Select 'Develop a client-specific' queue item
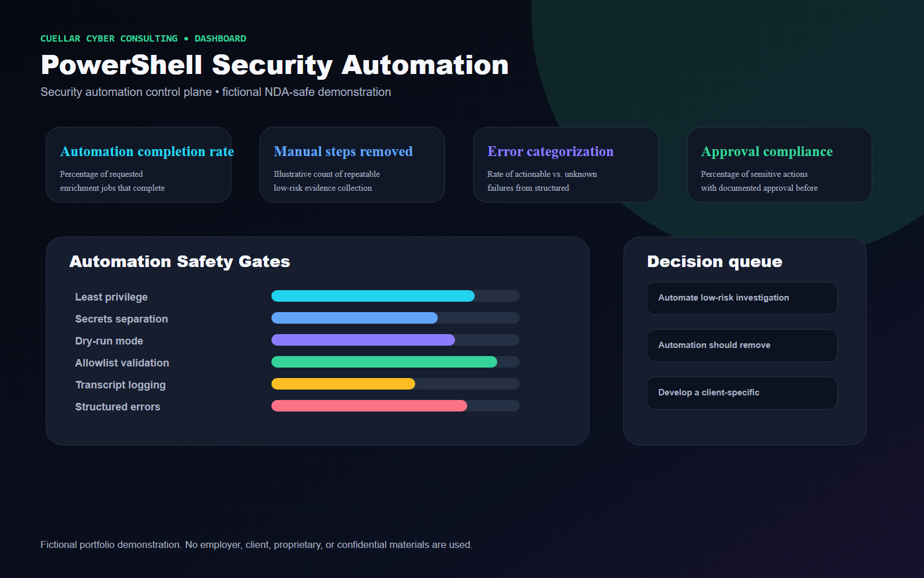Image resolution: width=924 pixels, height=578 pixels. point(742,393)
